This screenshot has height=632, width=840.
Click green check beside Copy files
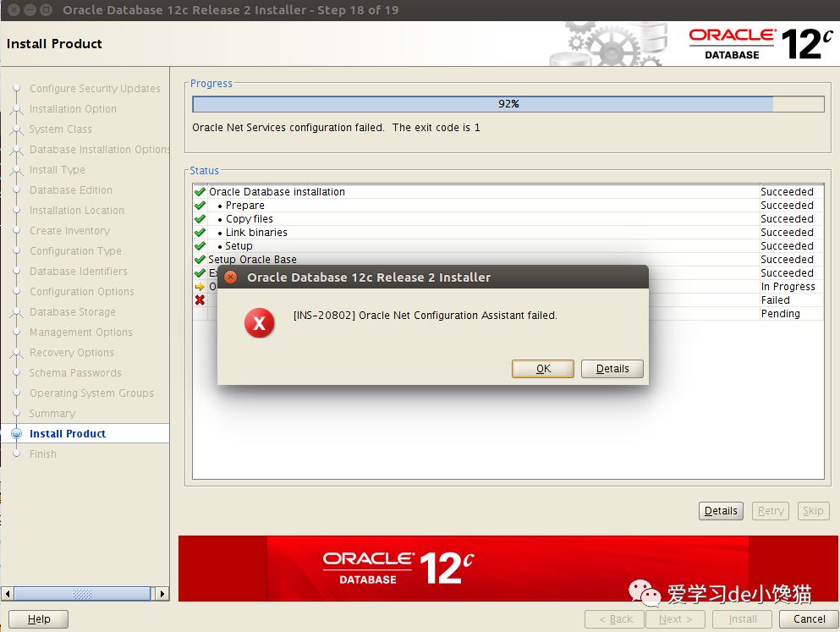tap(200, 218)
